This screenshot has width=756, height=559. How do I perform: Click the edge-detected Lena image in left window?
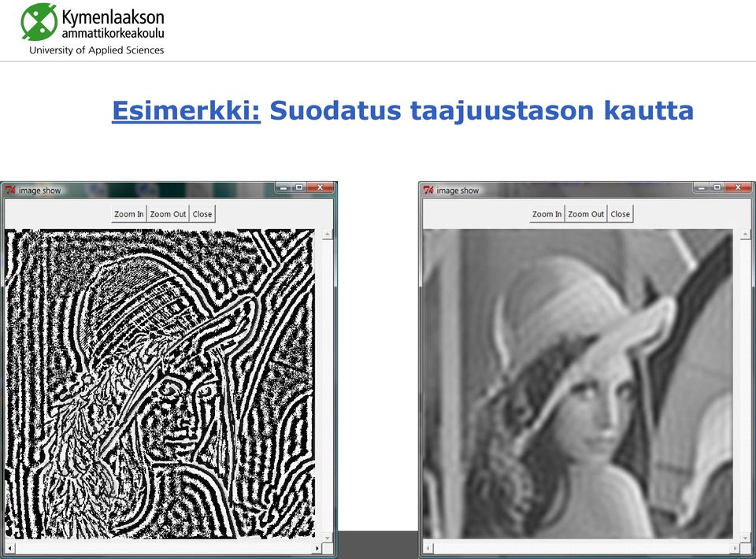160,384
